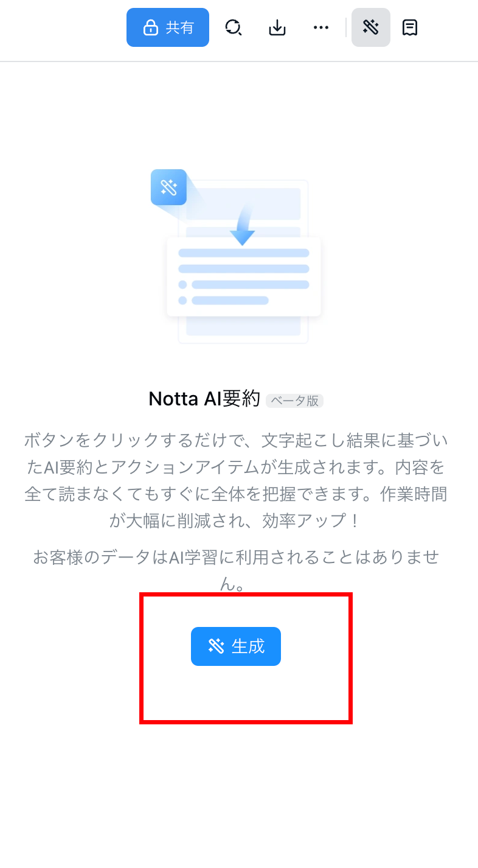The width and height of the screenshot is (478, 868).
Task: Click the blue 共有 share button
Action: click(x=168, y=27)
